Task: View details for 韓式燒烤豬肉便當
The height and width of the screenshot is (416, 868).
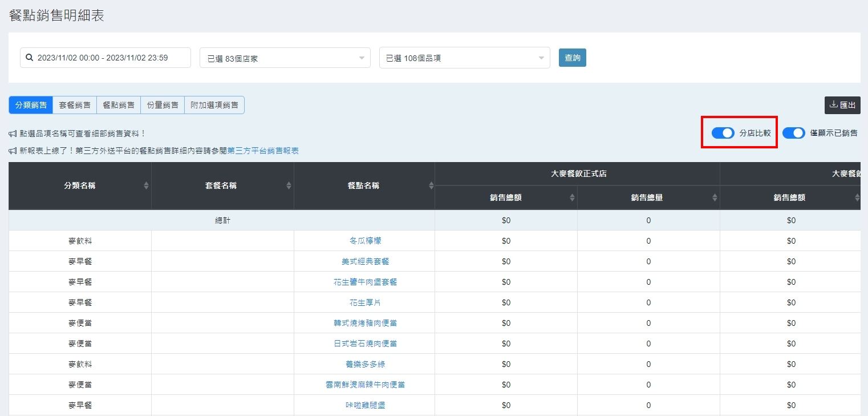Action: tap(365, 323)
